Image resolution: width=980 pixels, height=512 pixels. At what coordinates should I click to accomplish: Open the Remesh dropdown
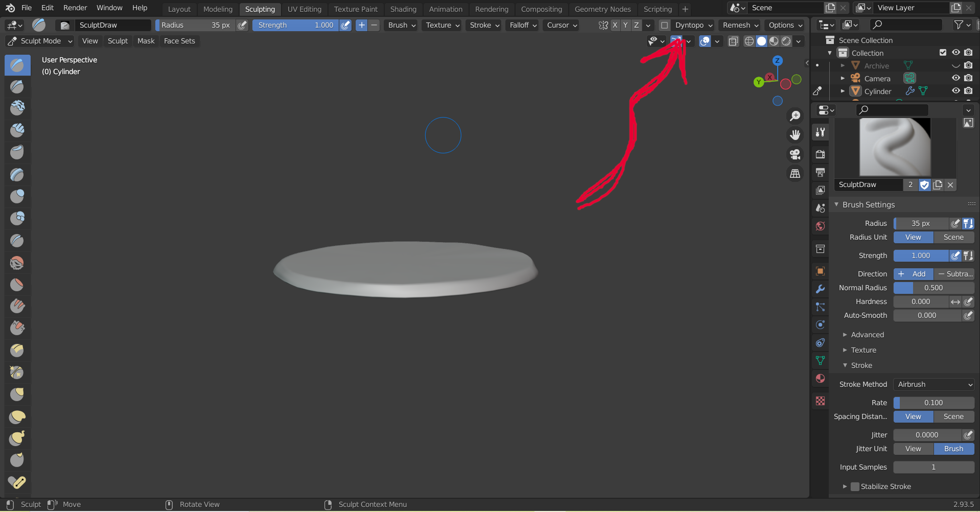[x=740, y=25]
